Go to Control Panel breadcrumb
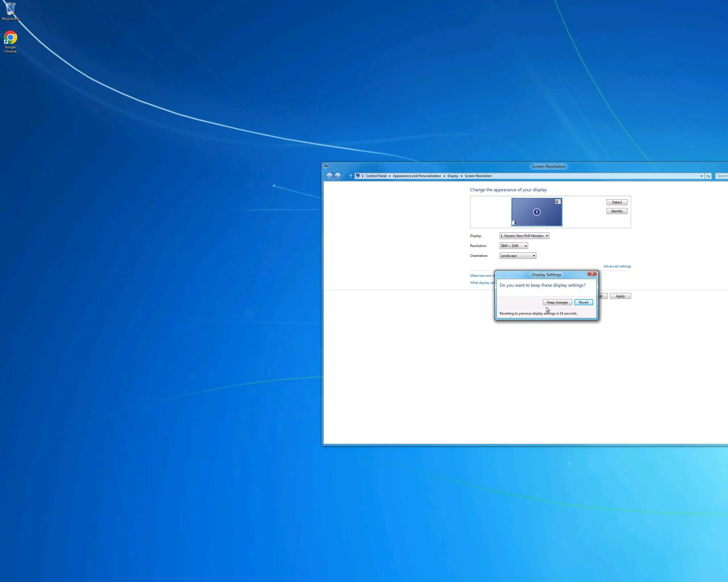 pyautogui.click(x=376, y=176)
